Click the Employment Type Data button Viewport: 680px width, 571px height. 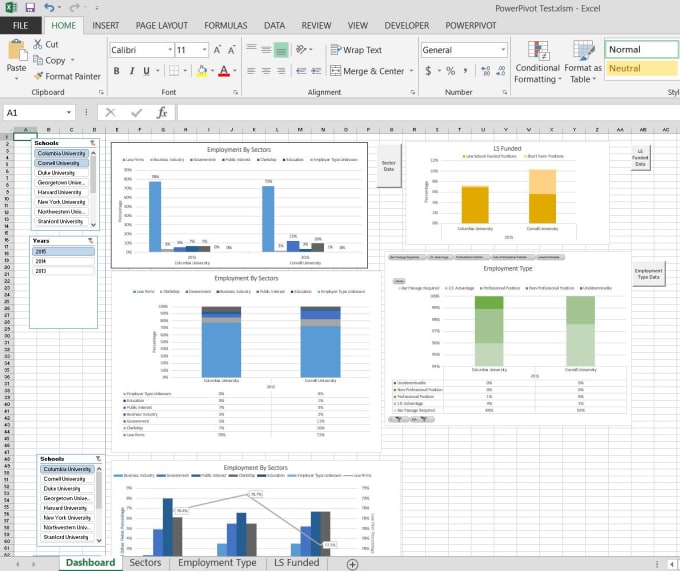[648, 274]
